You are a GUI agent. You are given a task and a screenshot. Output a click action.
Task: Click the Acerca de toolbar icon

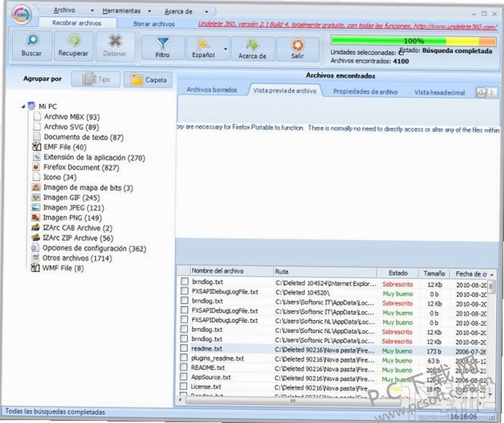tap(252, 44)
